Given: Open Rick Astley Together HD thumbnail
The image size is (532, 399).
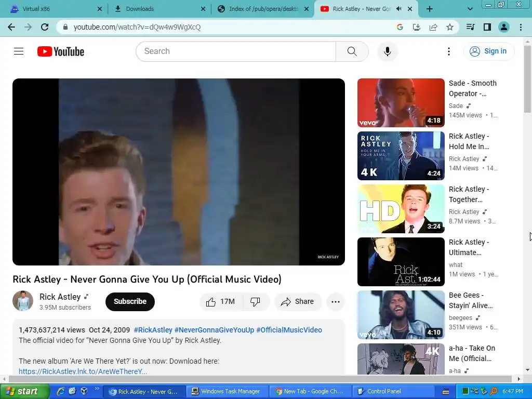Looking at the screenshot, I should click(401, 209).
